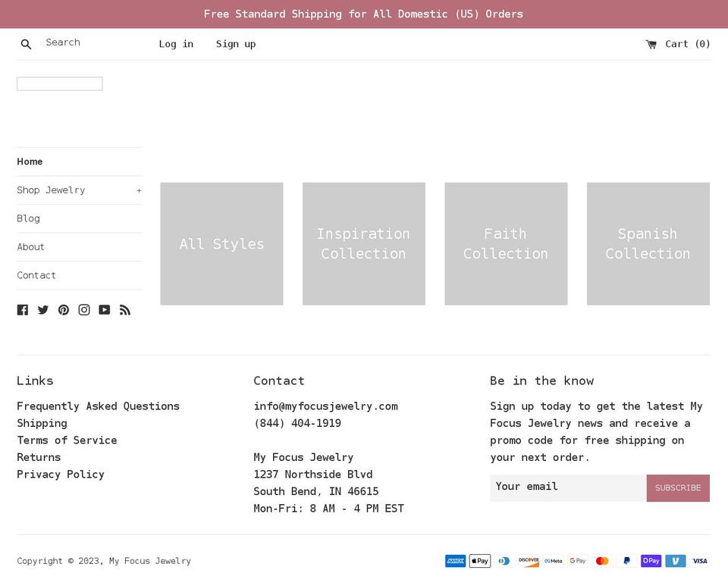Click the Visa payment icon
This screenshot has width=728, height=586.
(700, 561)
